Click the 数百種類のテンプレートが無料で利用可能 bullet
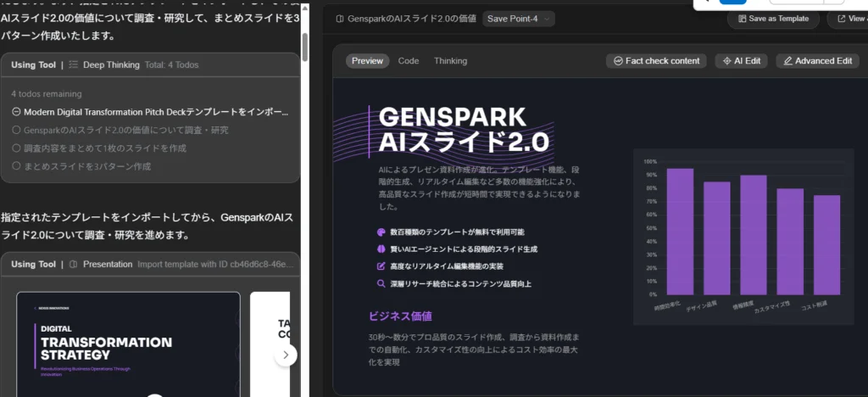This screenshot has width=868, height=397. [x=457, y=232]
